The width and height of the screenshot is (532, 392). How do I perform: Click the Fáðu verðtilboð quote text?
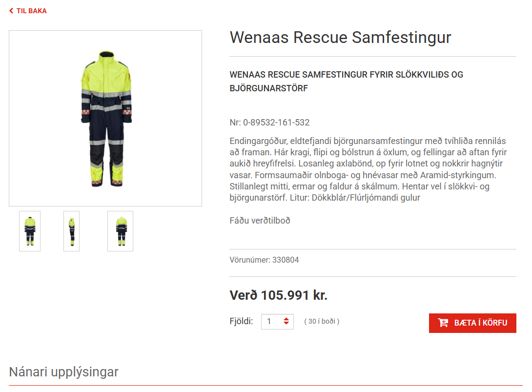point(260,221)
